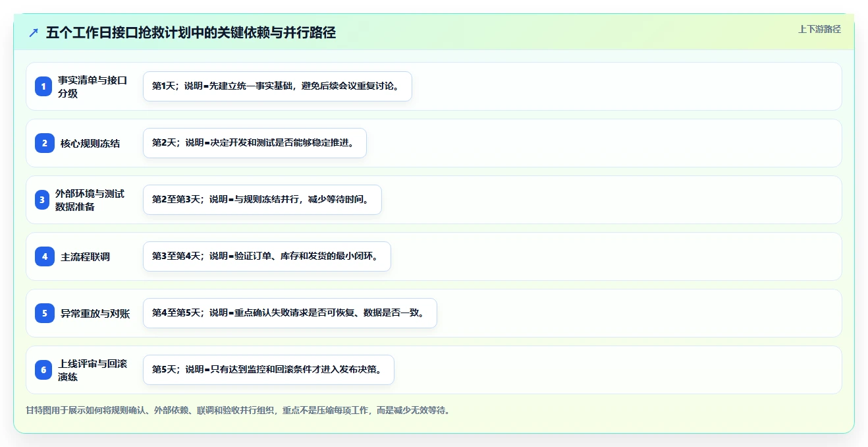Click title 五个工作日接口抢救计划中的关键依赖与并行路径
The height and width of the screenshot is (447, 868).
click(191, 33)
